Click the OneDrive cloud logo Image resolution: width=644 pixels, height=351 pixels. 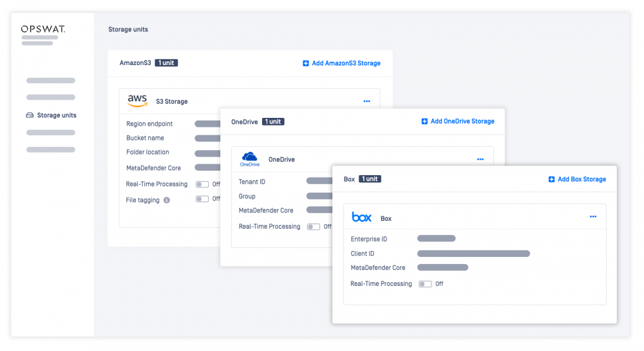pyautogui.click(x=250, y=159)
